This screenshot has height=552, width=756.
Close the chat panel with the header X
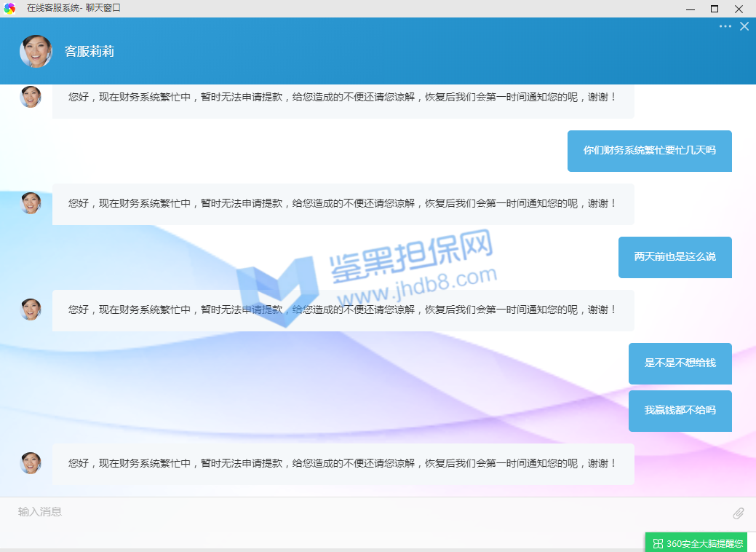point(744,26)
